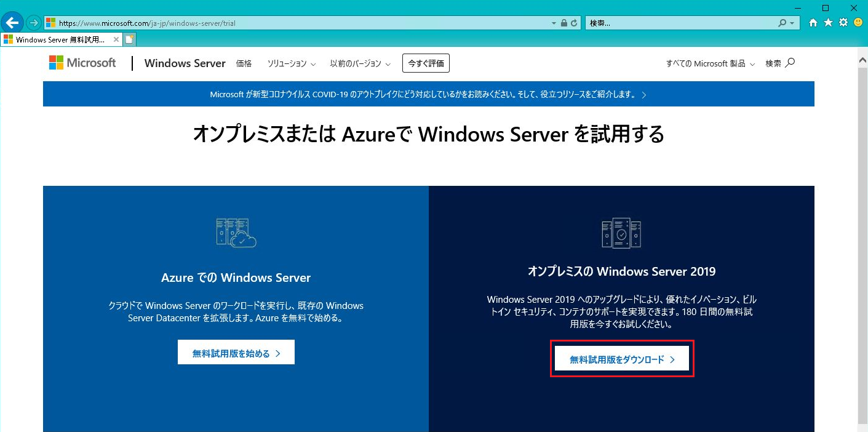Click 無料試用版を始める for Azure
Screen dimensions: 868x432
coord(236,351)
